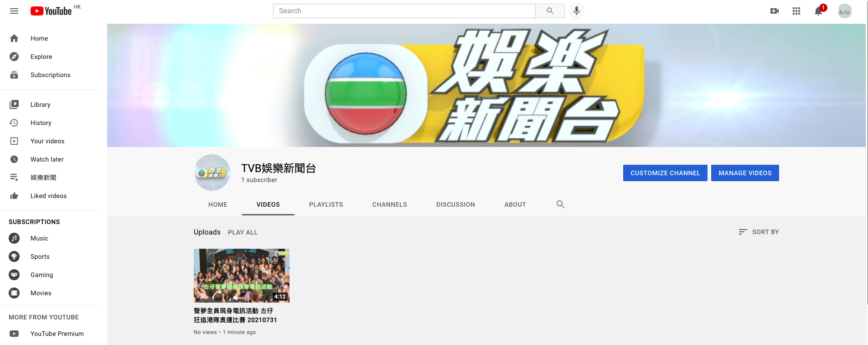Open the Music subscription link
Image resolution: width=868 pixels, height=345 pixels.
(x=39, y=238)
